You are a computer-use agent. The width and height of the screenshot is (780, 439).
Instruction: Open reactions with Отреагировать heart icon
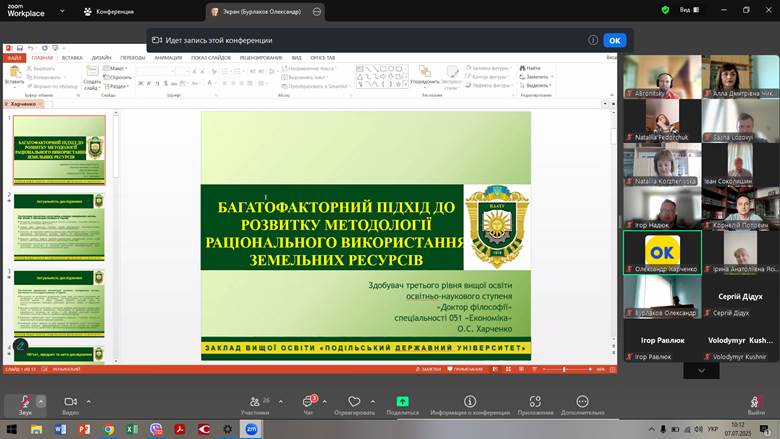tap(354, 401)
